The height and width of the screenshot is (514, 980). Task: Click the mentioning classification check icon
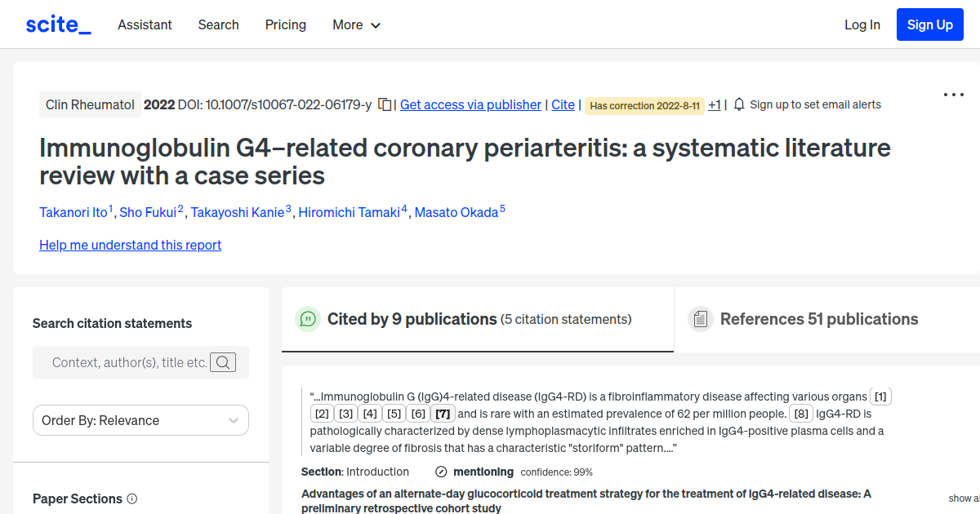click(x=441, y=472)
